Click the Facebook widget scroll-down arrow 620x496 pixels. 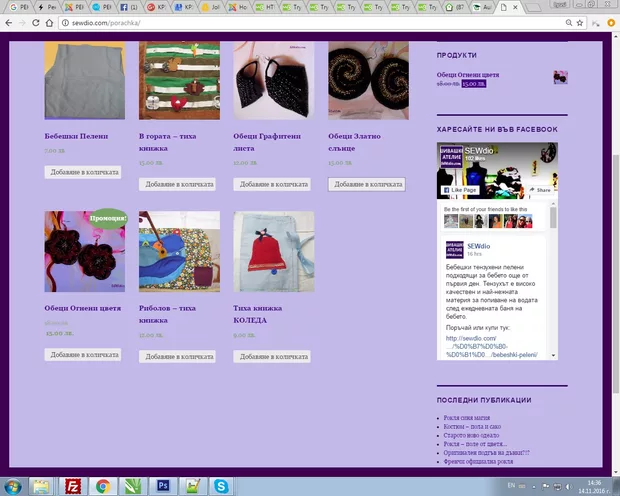pos(553,355)
